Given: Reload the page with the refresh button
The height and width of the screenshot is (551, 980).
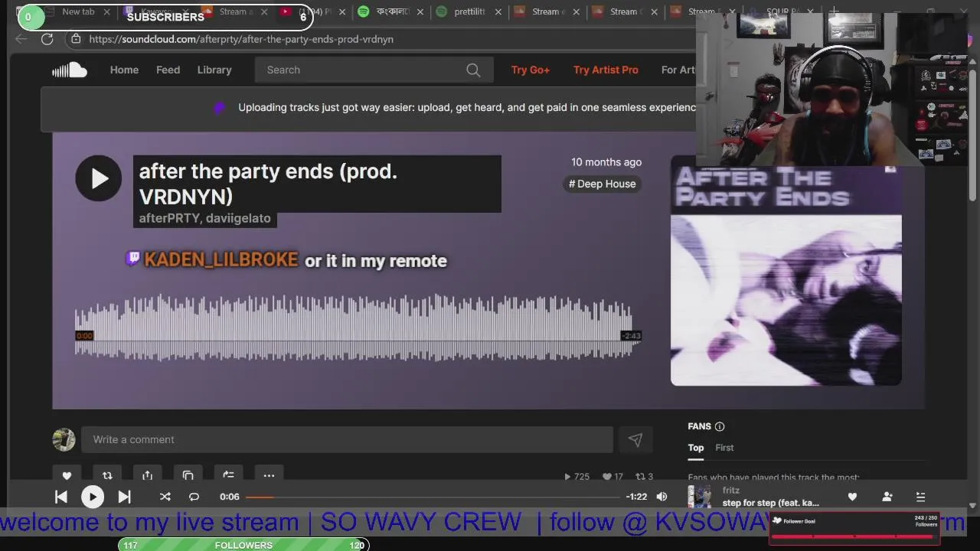Looking at the screenshot, I should (x=47, y=39).
